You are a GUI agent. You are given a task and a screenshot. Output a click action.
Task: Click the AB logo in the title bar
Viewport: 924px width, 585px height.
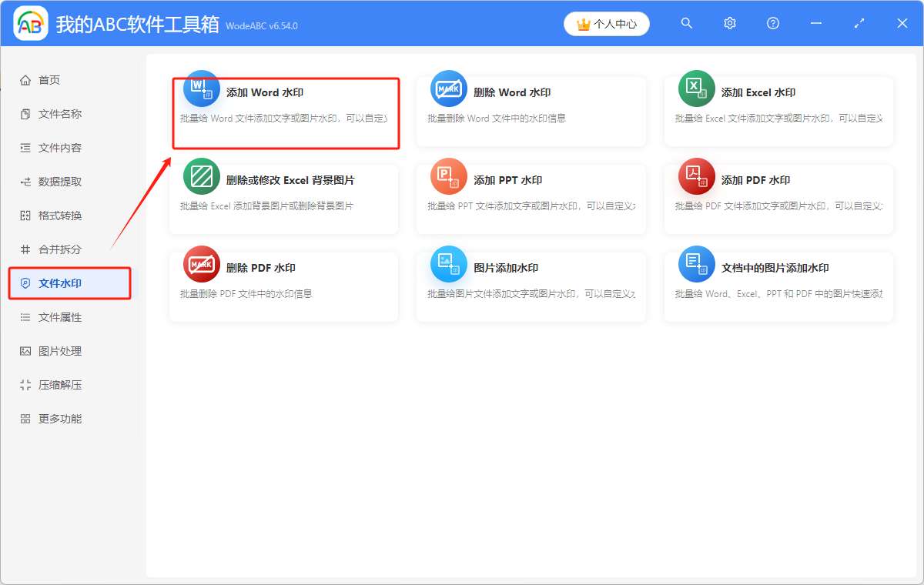[31, 24]
